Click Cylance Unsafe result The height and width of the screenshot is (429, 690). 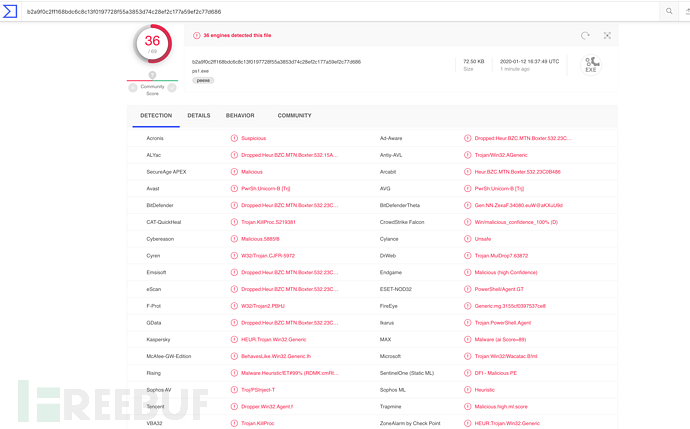pyautogui.click(x=483, y=239)
